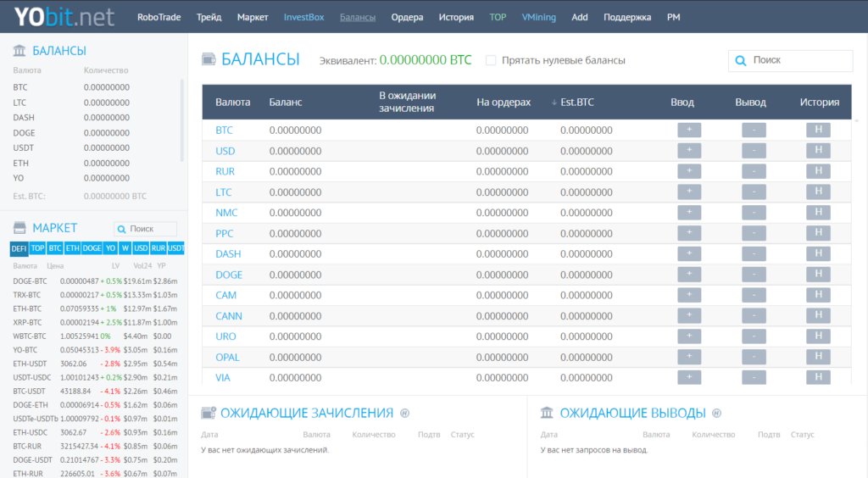
Task: Open the NMC currency link
Action: (x=226, y=213)
